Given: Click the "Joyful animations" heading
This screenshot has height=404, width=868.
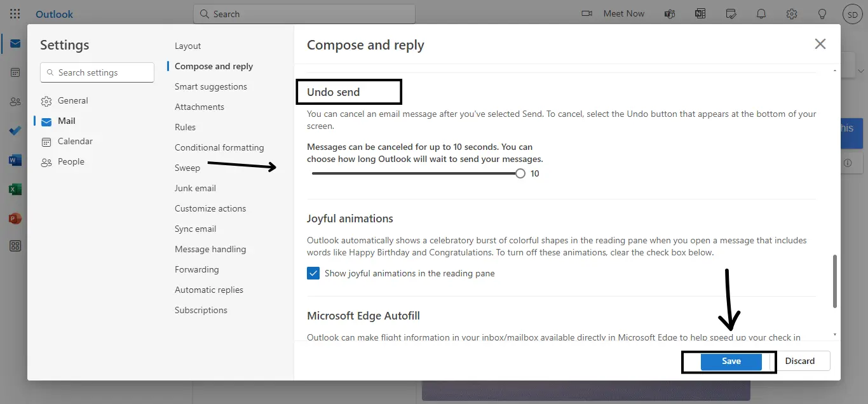Looking at the screenshot, I should click(350, 219).
